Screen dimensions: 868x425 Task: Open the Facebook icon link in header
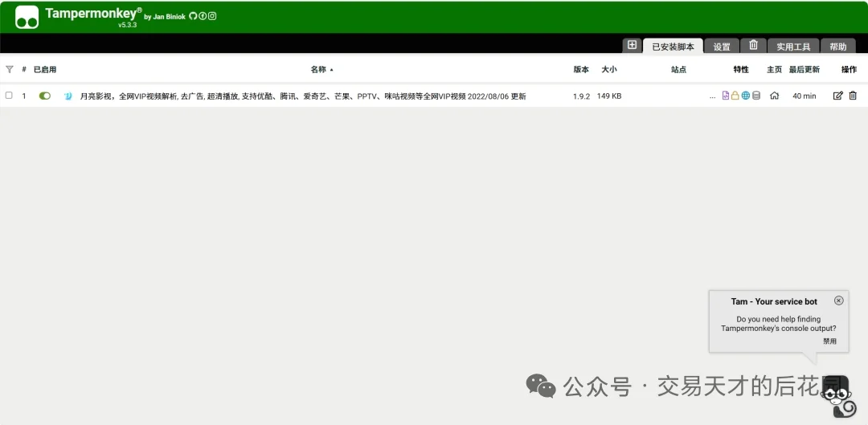point(202,16)
